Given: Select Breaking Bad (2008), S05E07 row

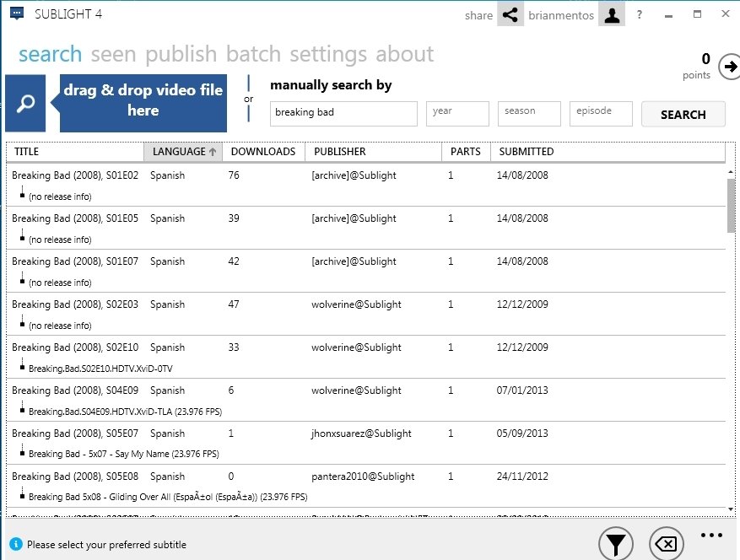Looking at the screenshot, I should point(365,443).
